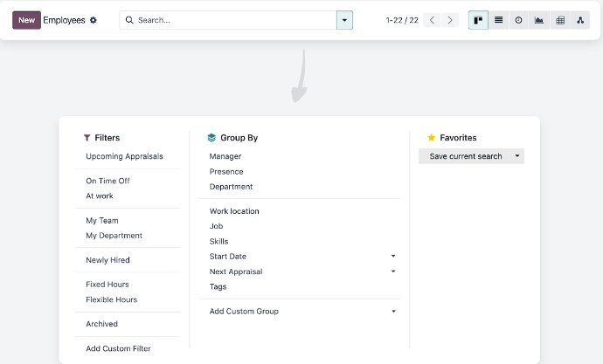Switch to Kanban view icon

(x=478, y=20)
